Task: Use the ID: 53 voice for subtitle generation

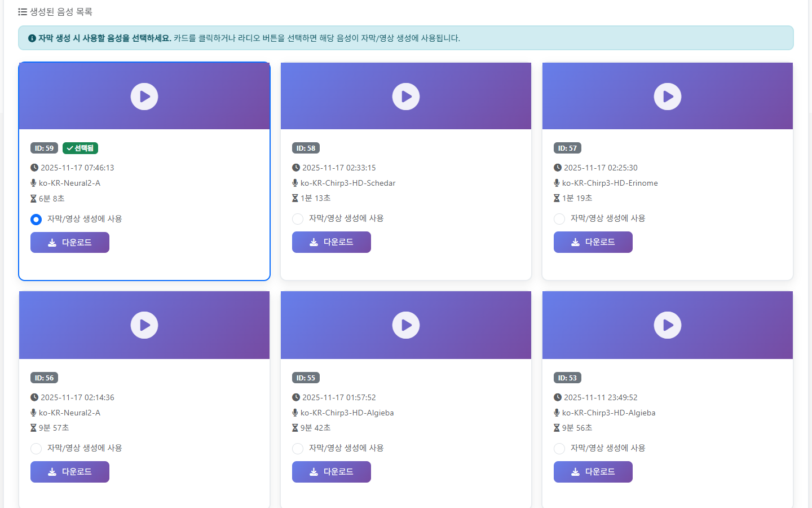Action: coord(559,449)
